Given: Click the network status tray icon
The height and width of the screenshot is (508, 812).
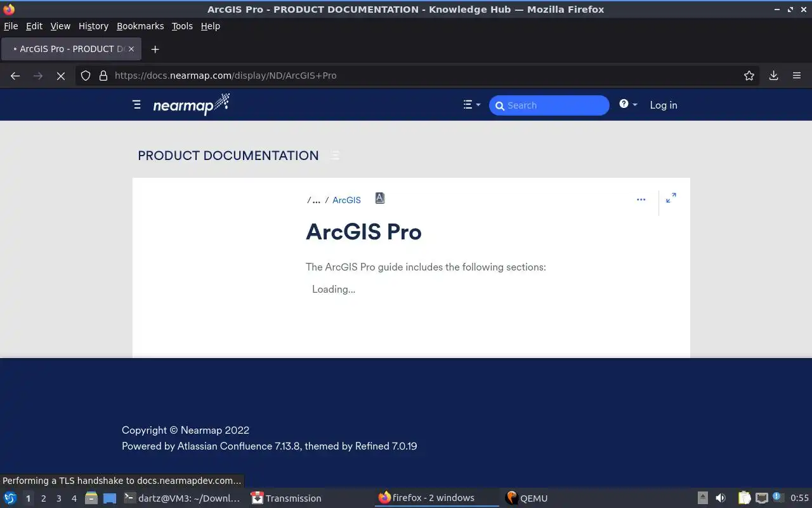Looking at the screenshot, I should tap(762, 498).
